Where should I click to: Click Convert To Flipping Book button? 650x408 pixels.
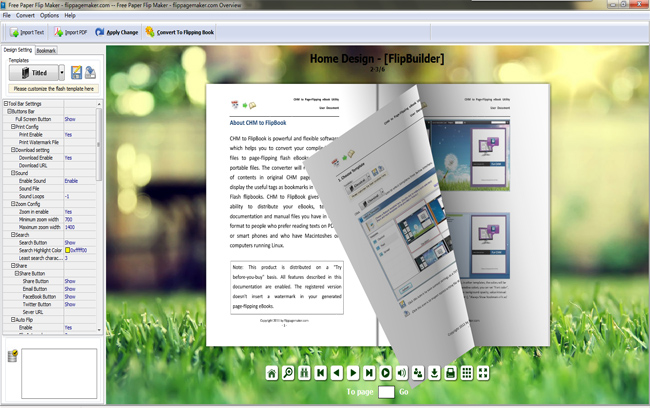(x=179, y=32)
